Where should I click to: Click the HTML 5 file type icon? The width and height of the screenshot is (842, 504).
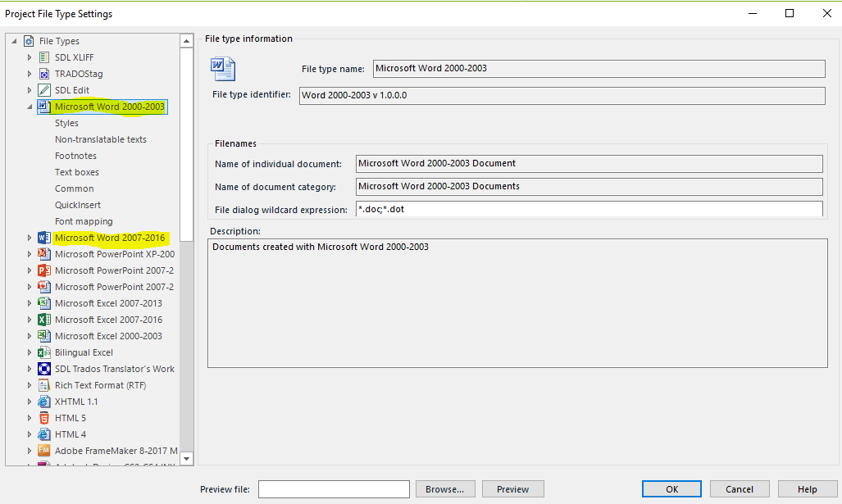tap(44, 418)
